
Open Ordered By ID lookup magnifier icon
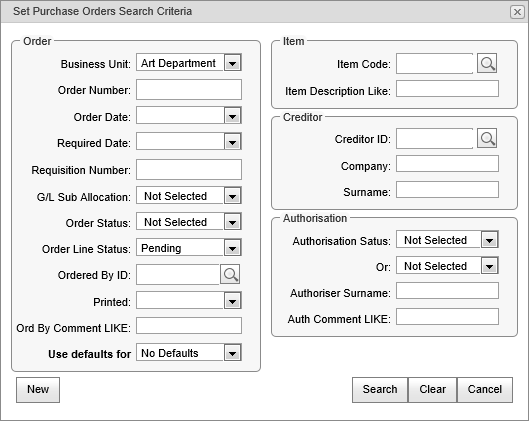(x=230, y=274)
